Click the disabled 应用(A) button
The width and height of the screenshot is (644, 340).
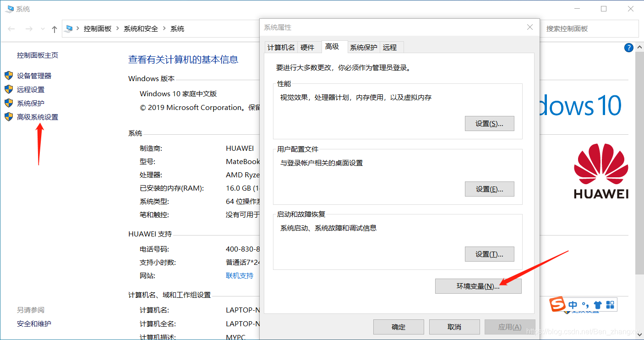510,327
